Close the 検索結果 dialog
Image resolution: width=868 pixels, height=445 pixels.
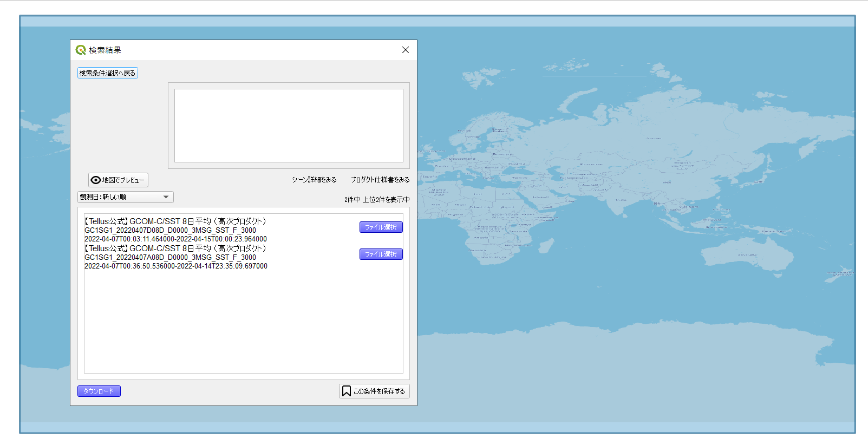(x=406, y=50)
